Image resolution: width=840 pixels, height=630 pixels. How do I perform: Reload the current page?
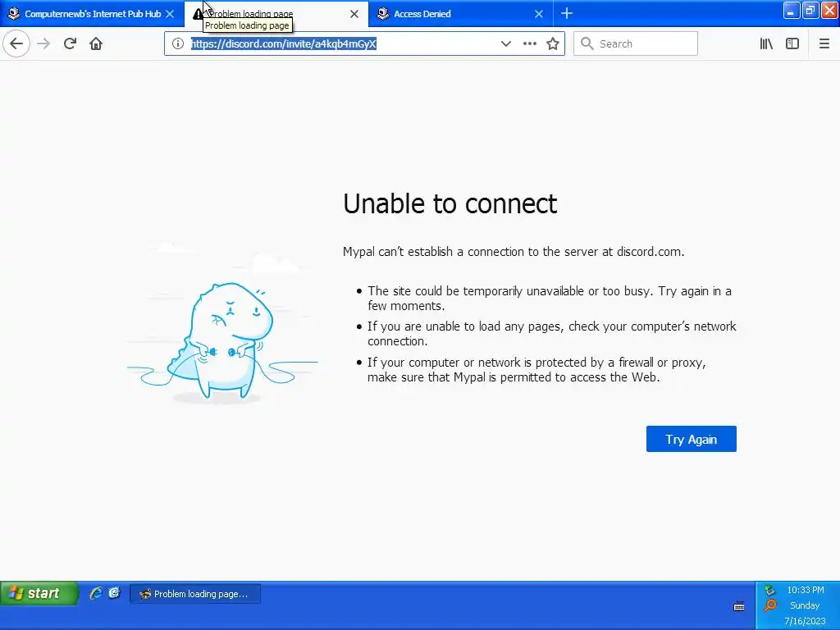[71, 43]
